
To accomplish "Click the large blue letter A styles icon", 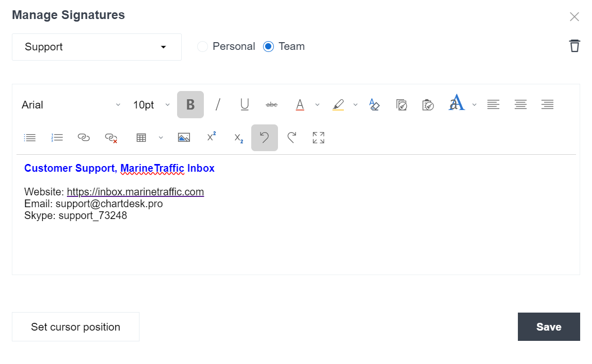I will pyautogui.click(x=457, y=103).
